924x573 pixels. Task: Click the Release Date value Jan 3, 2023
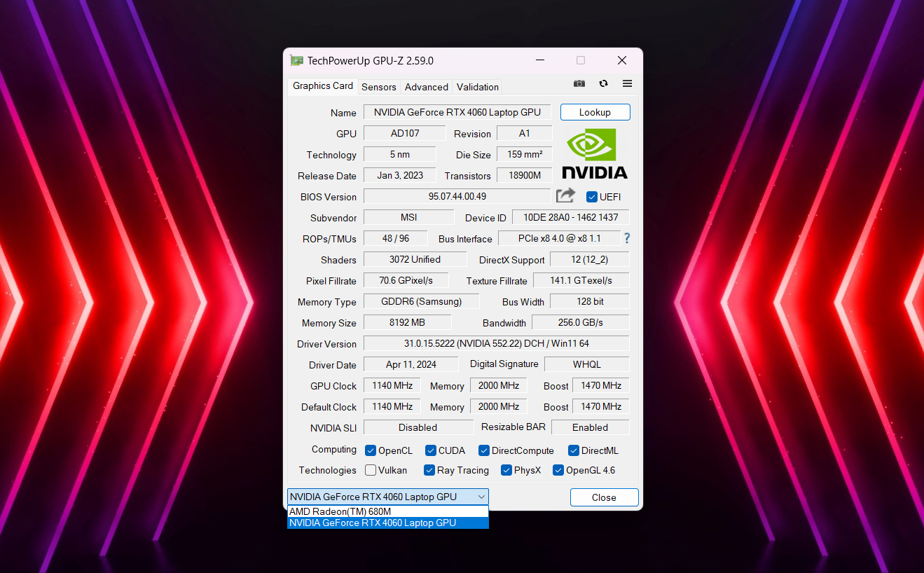pyautogui.click(x=400, y=175)
